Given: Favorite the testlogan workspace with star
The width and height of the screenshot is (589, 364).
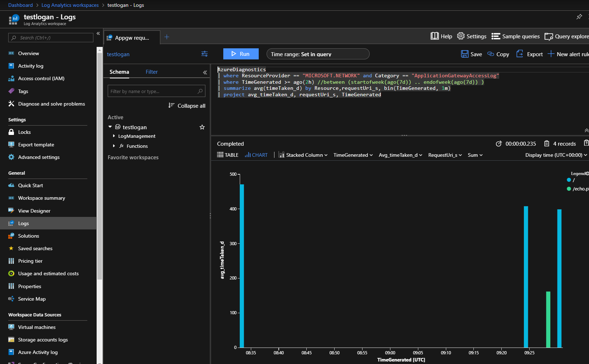Looking at the screenshot, I should pyautogui.click(x=202, y=127).
